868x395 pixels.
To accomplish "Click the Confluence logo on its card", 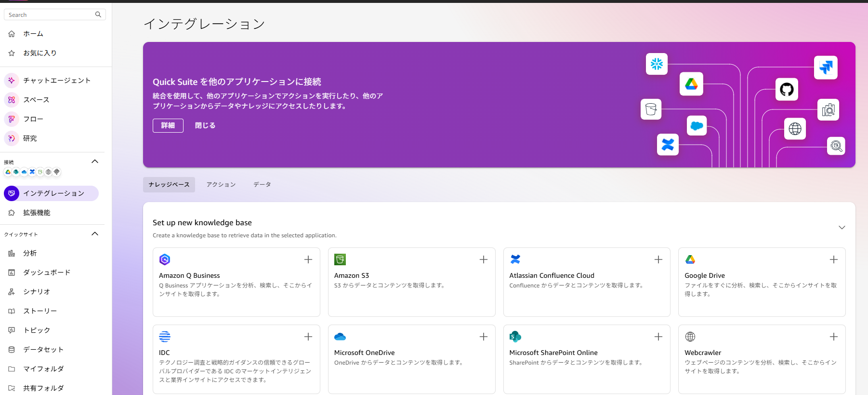I will pos(515,259).
